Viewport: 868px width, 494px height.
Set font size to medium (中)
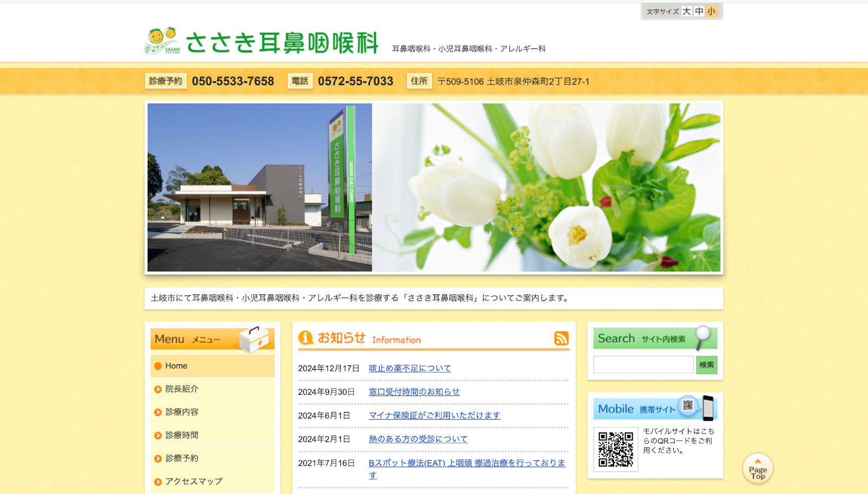pos(699,11)
